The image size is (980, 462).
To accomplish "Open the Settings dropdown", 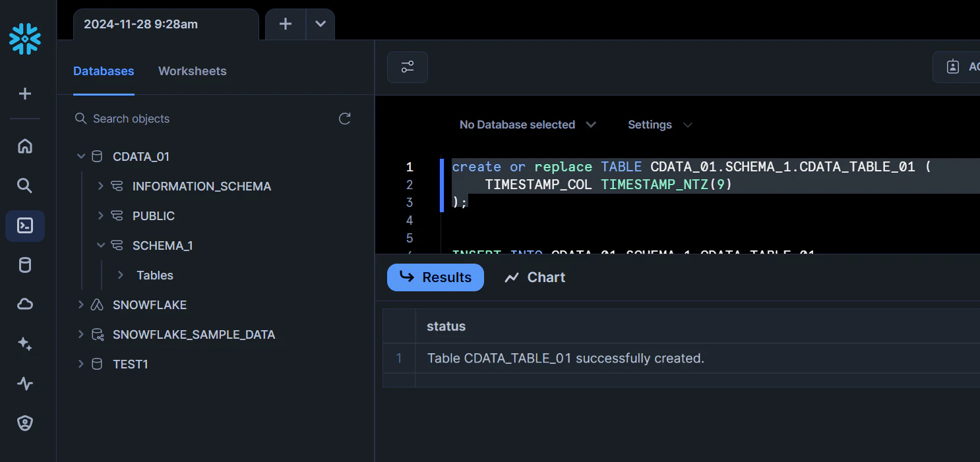I will tap(660, 125).
